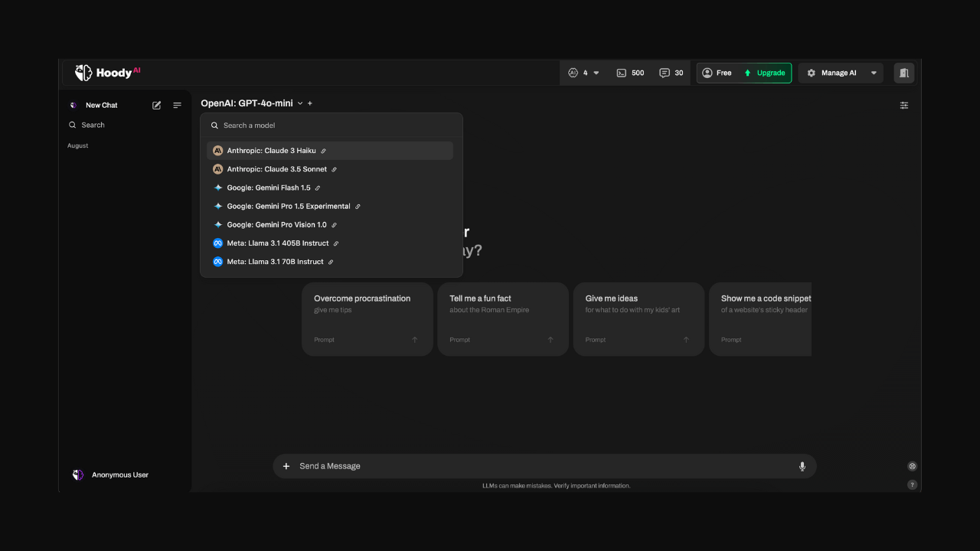The width and height of the screenshot is (980, 551).
Task: Open the AI count dropdown showing 4
Action: tap(584, 73)
